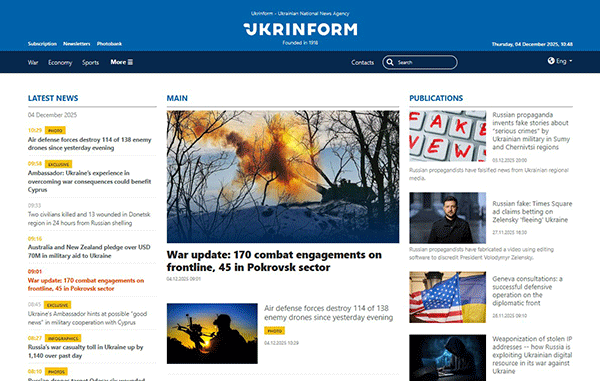Open the Subscription link
This screenshot has height=381, width=600.
tap(42, 44)
